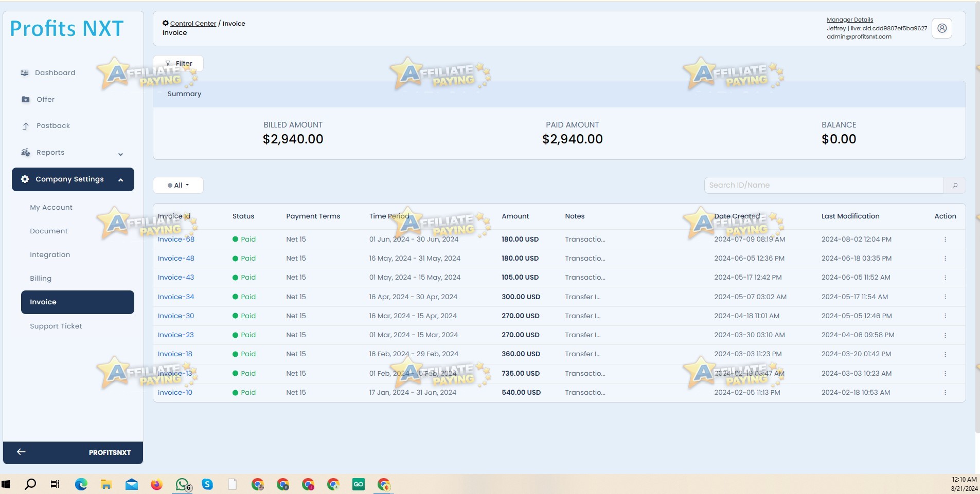Click the back arrow beside PROFITSNXT
980x494 pixels.
21,452
